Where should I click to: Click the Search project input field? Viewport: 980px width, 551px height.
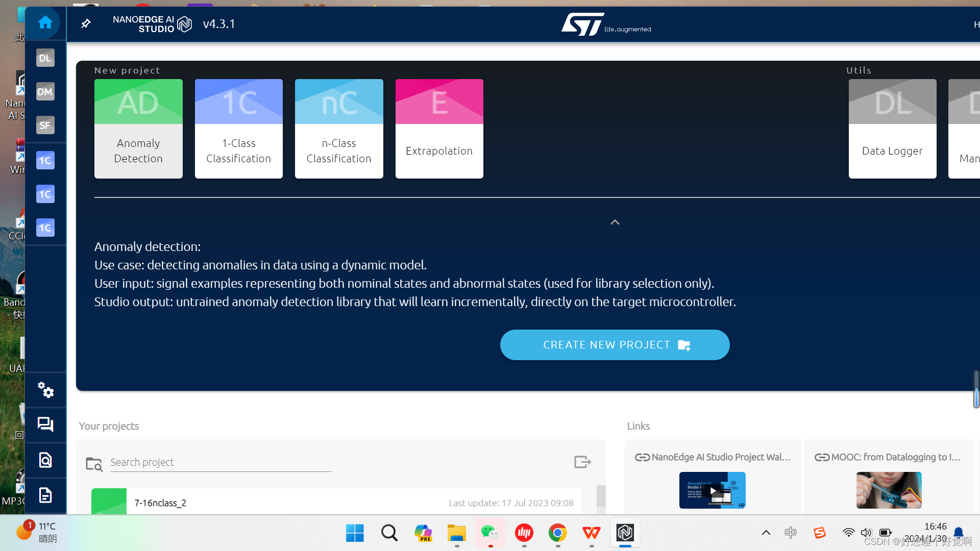(x=221, y=462)
